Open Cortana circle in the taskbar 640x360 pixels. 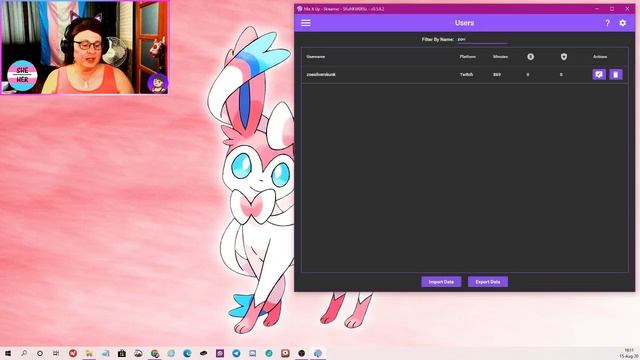[x=40, y=353]
